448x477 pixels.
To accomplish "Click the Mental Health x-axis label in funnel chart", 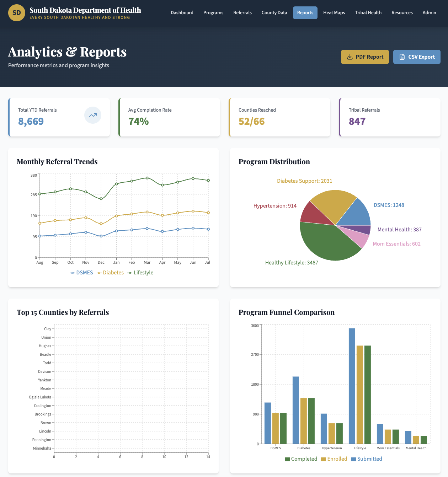I will (x=416, y=448).
